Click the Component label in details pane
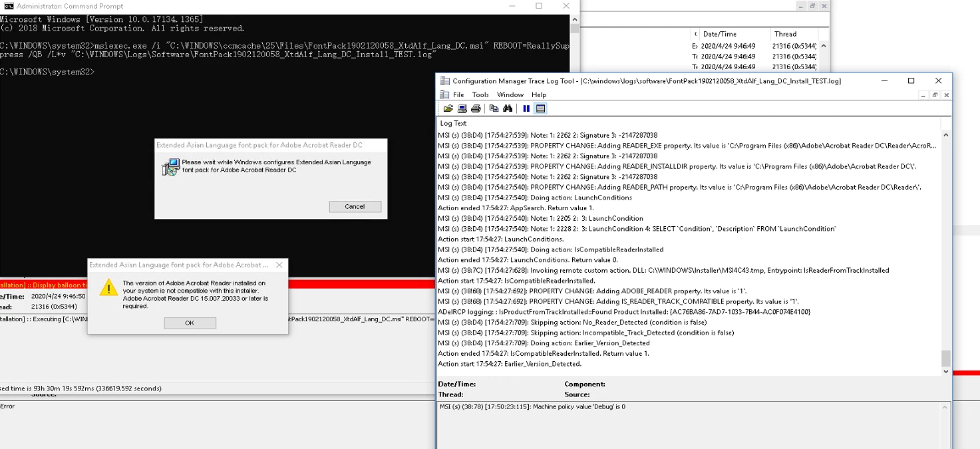980x449 pixels. click(x=585, y=384)
